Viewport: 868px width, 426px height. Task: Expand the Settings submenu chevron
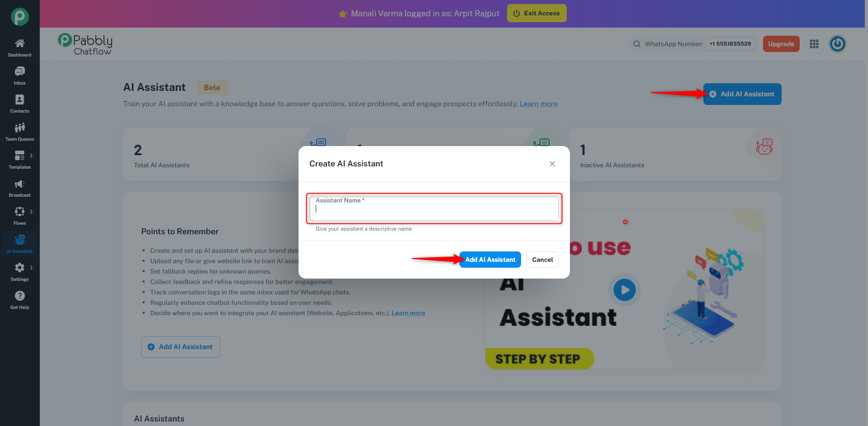31,268
